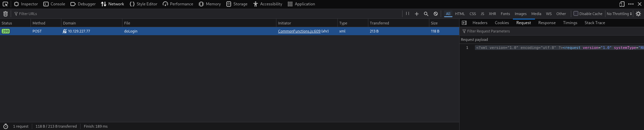Filter requests by XHR
Screen dimensions: 644x130
492,14
